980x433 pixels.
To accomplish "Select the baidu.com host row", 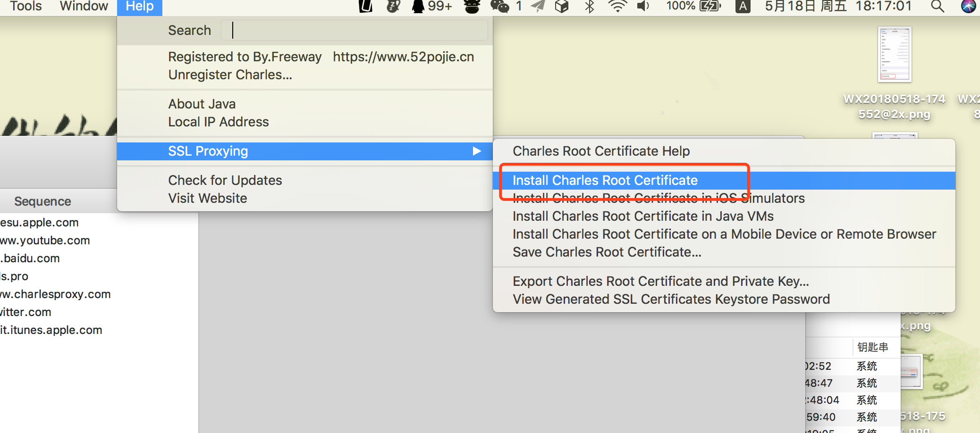I will (x=99, y=258).
